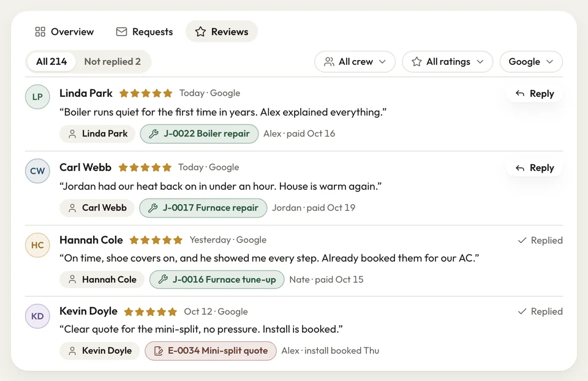The height and width of the screenshot is (381, 588).
Task: Click Hannah Cole reviewer name heading
Action: (x=91, y=240)
